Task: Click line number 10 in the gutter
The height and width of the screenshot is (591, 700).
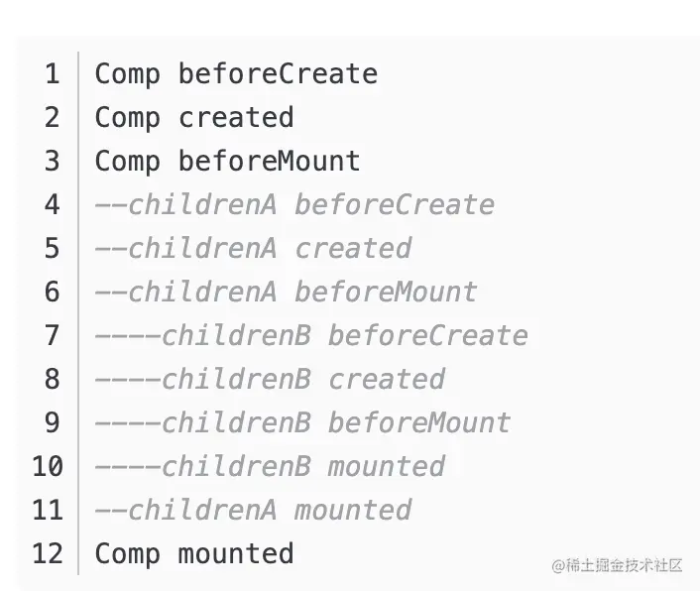Action: point(48,467)
